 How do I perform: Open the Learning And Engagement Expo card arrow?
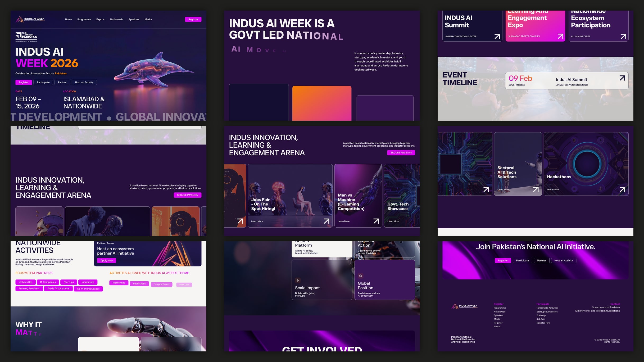click(x=560, y=36)
